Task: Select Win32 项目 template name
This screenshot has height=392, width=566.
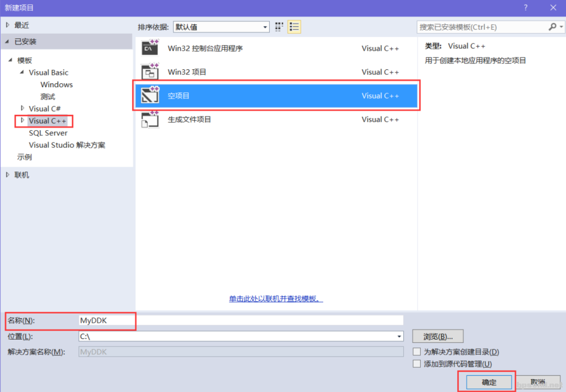Action: point(187,72)
